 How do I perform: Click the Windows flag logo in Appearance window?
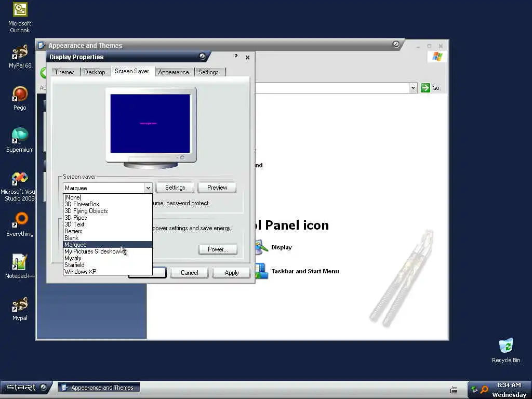[x=437, y=56]
